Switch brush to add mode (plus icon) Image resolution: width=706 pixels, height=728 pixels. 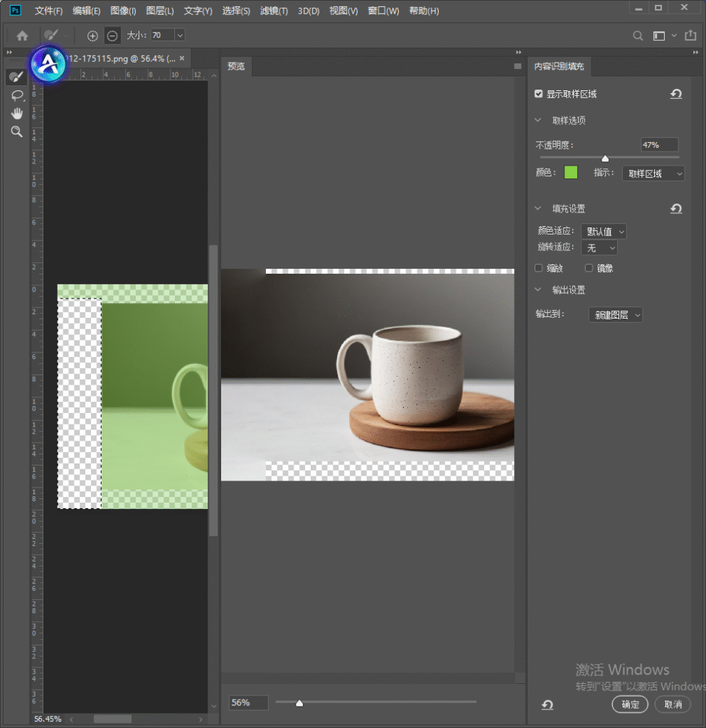click(92, 36)
